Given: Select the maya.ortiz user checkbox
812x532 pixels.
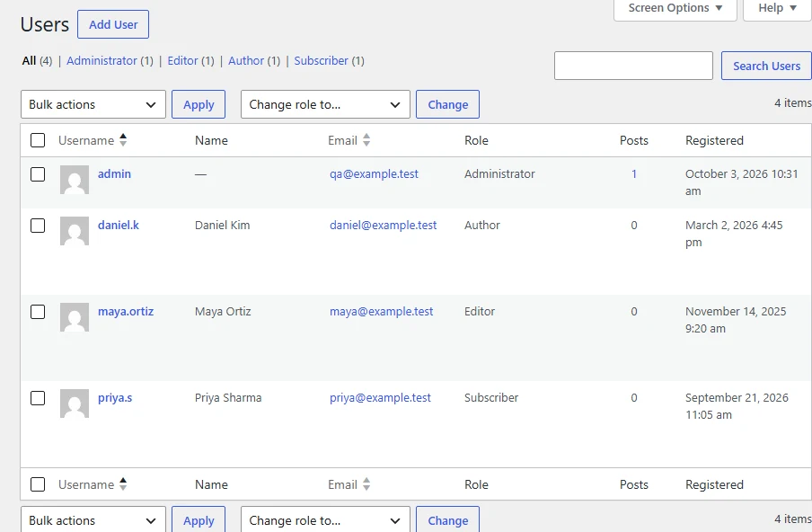Looking at the screenshot, I should [38, 312].
